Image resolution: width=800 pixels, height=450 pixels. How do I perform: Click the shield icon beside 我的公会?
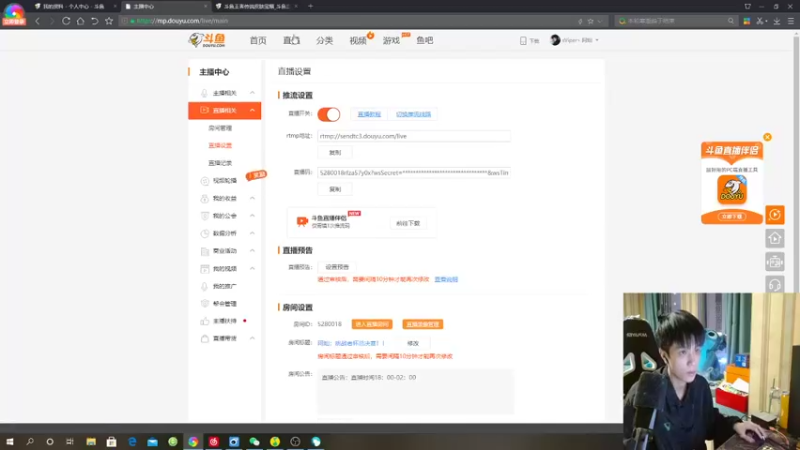pos(205,216)
